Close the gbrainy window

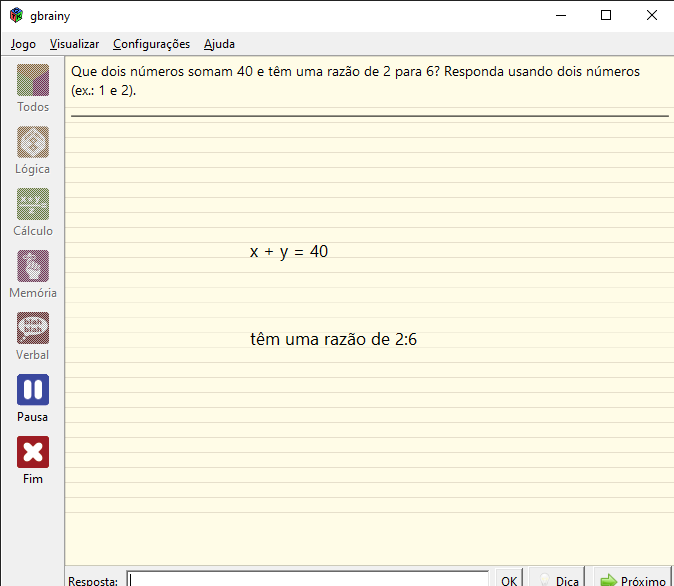651,15
